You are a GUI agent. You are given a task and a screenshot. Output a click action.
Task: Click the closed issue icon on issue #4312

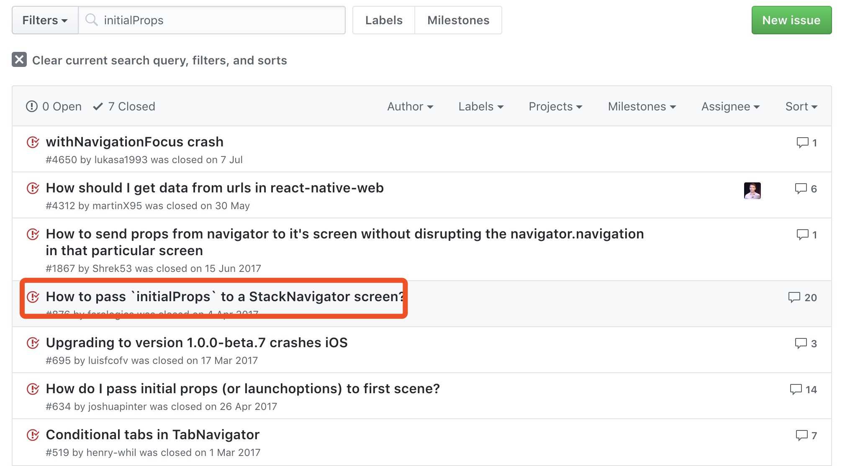[33, 187]
